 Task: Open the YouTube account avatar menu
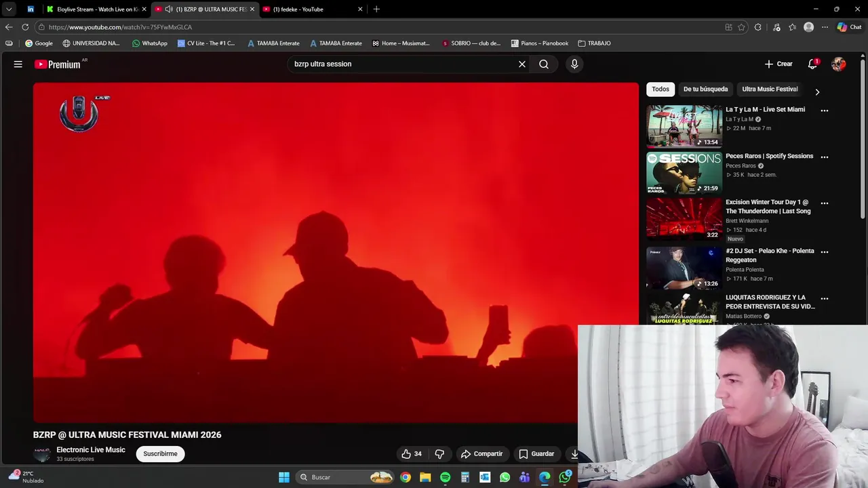click(839, 64)
